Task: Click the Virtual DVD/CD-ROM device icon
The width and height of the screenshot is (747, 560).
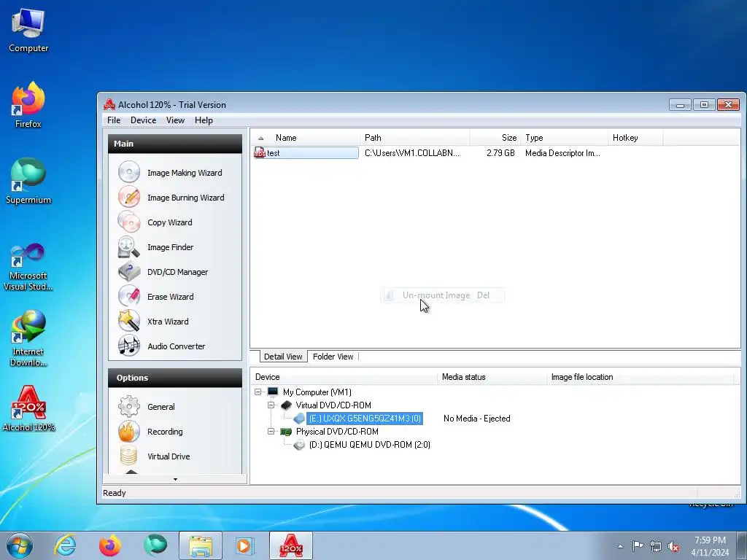Action: tap(286, 405)
